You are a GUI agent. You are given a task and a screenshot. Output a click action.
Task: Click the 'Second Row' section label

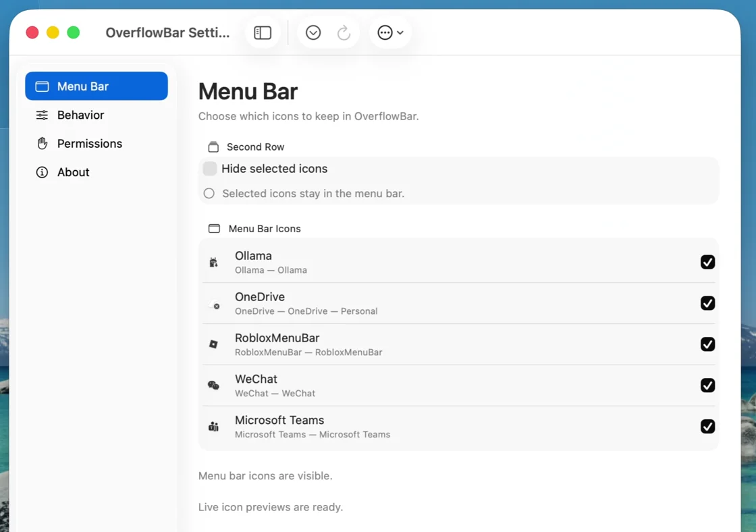256,147
